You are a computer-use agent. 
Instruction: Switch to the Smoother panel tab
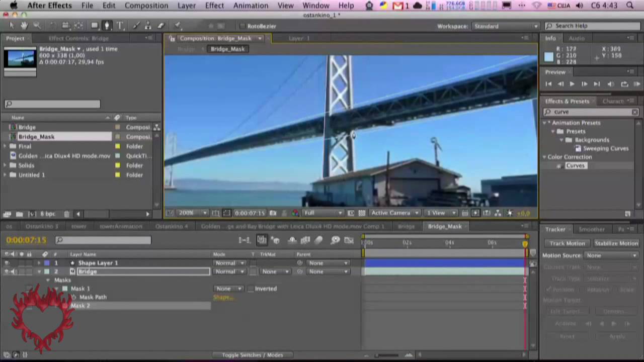point(592,229)
